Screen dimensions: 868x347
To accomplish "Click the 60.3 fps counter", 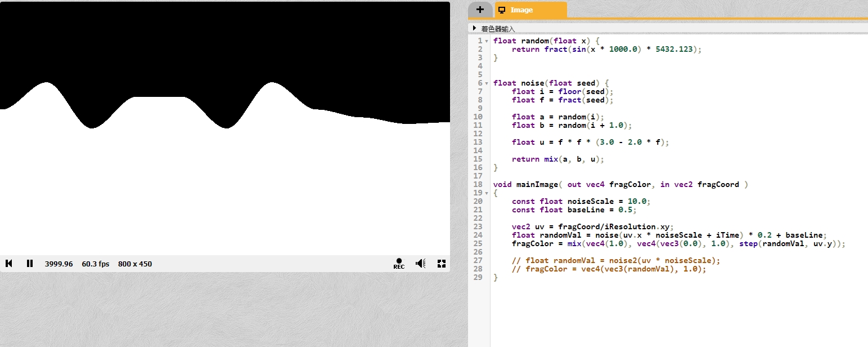I will (96, 264).
